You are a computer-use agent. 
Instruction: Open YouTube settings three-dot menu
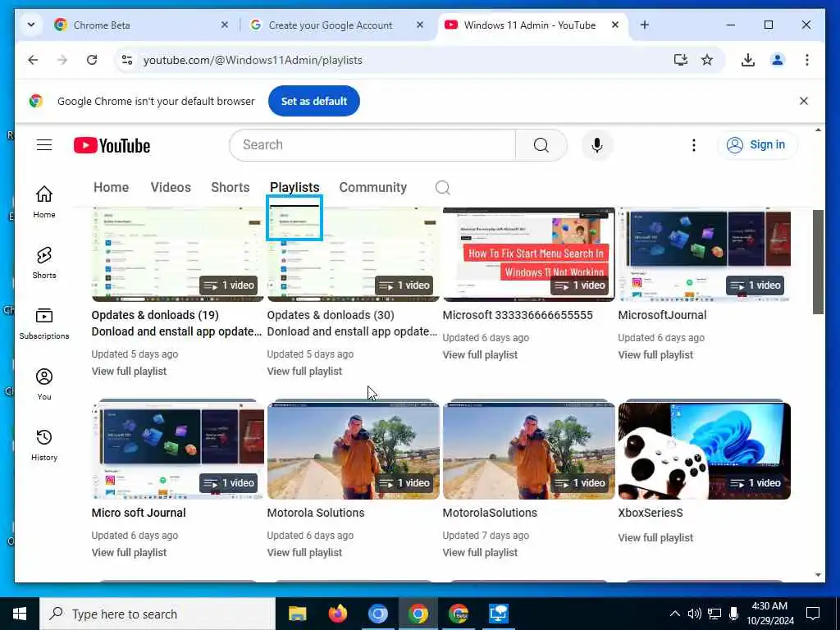click(x=694, y=145)
